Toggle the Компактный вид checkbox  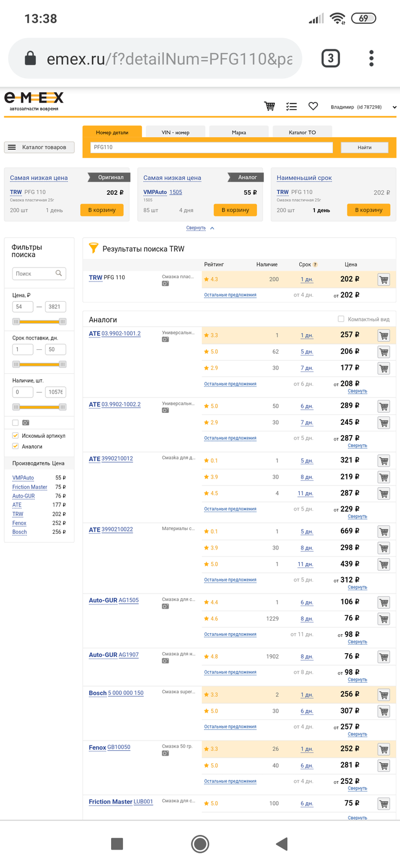(x=341, y=319)
